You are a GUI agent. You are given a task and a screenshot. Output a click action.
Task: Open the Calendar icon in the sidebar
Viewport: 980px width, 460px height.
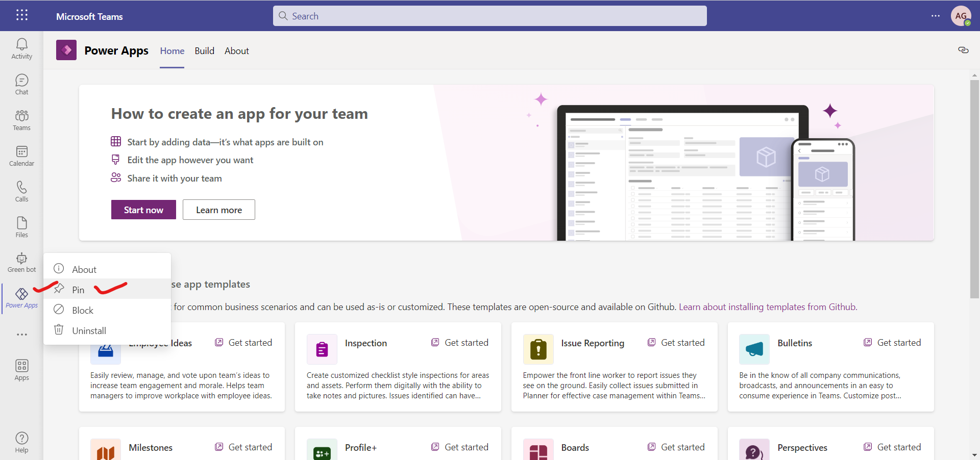click(21, 155)
